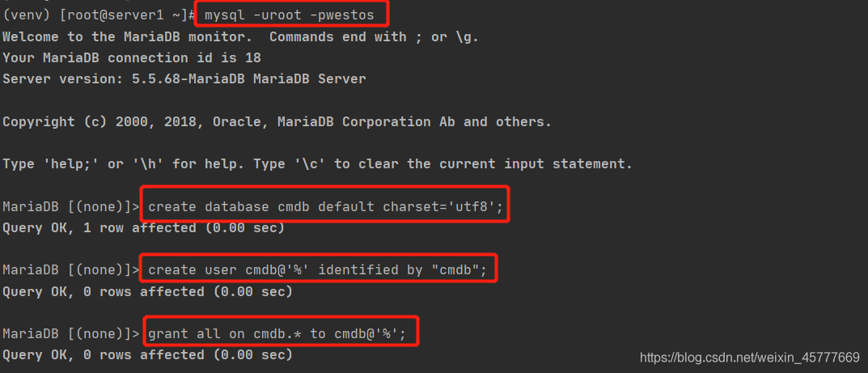Click the "Type 'help;'" hint text
Image resolution: width=868 pixels, height=373 pixels.
83,164
